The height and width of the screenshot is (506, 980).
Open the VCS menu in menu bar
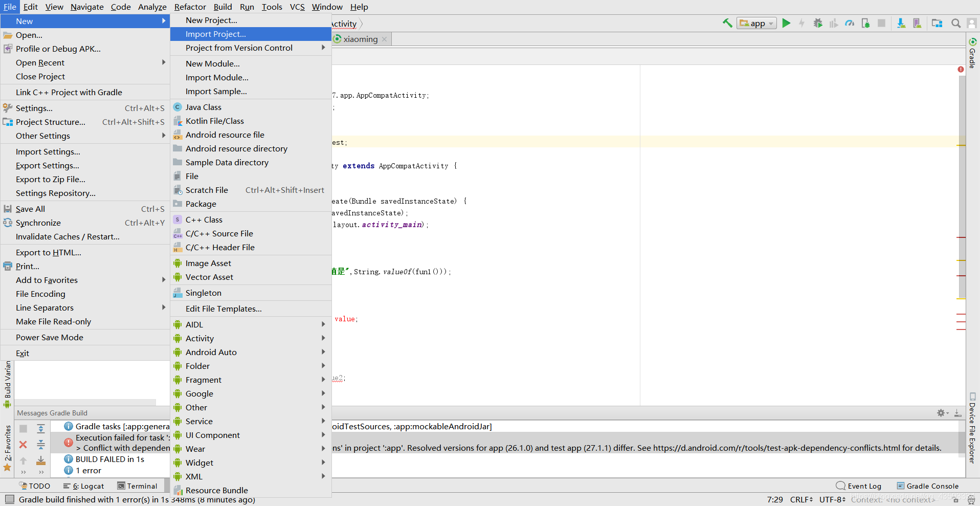pos(297,7)
